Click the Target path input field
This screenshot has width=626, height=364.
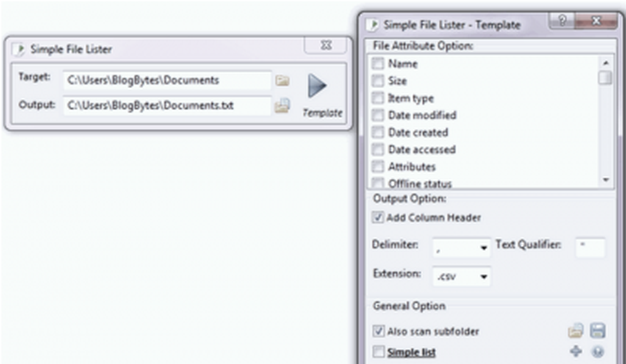pyautogui.click(x=167, y=81)
